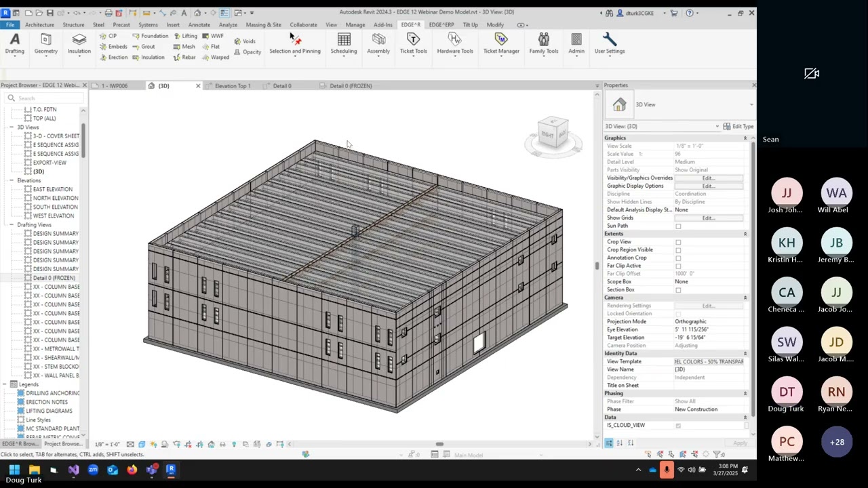Toggle the Sun Path checkbox

click(678, 226)
